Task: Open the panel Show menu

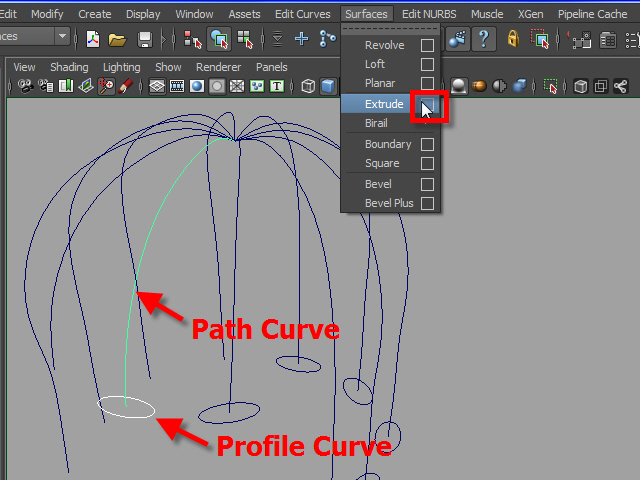Action: [168, 67]
